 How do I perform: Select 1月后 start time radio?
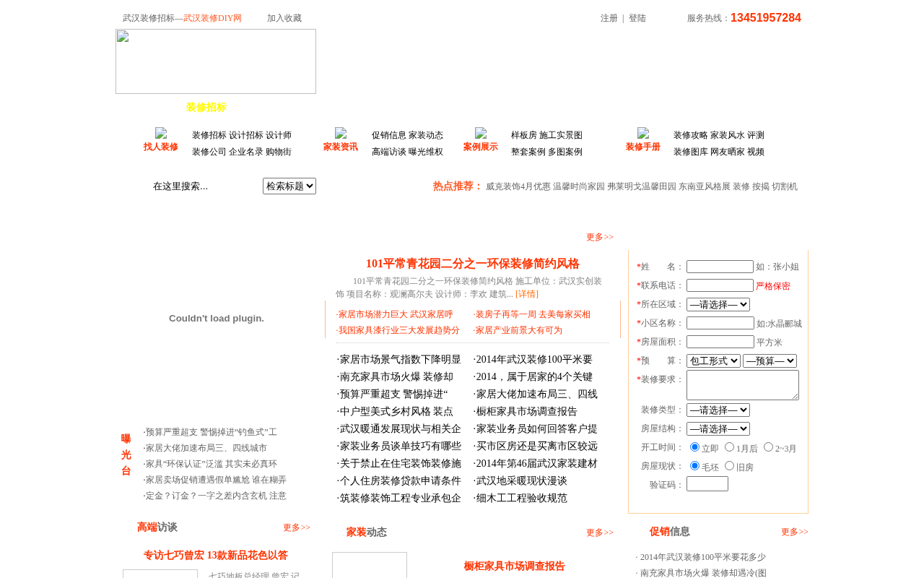click(730, 447)
